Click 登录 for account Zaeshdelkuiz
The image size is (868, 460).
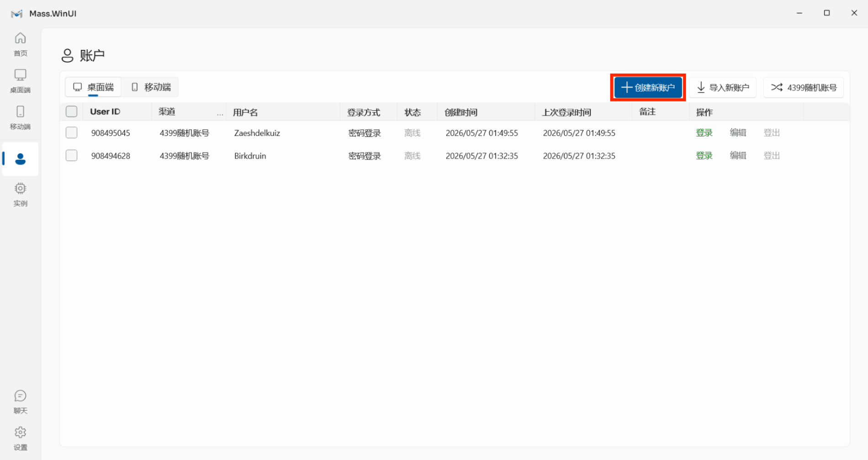(x=704, y=133)
